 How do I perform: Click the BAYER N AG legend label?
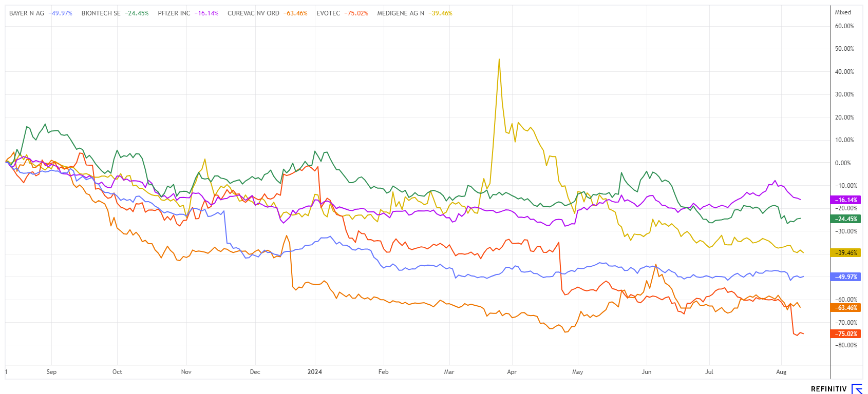[27, 13]
